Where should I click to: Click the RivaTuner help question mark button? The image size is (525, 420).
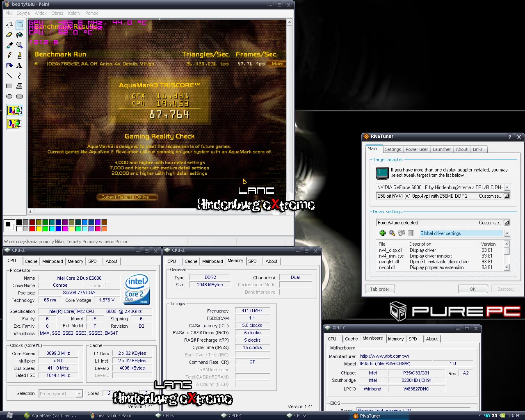click(510, 137)
